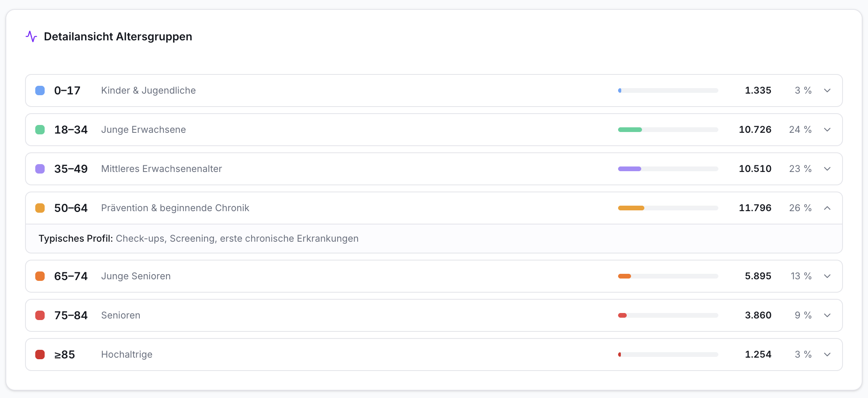Click the value 11.796
This screenshot has height=398, width=868.
pos(755,208)
